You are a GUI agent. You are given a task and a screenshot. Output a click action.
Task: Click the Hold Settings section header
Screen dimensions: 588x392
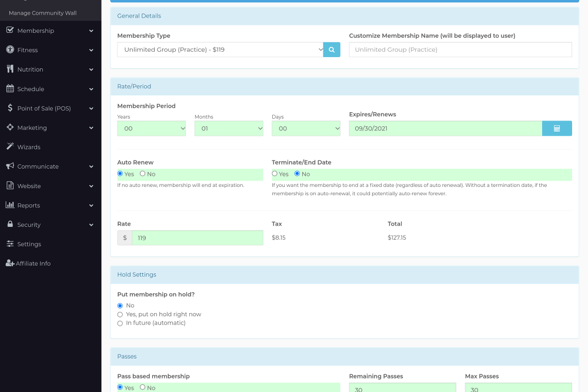[345, 274]
